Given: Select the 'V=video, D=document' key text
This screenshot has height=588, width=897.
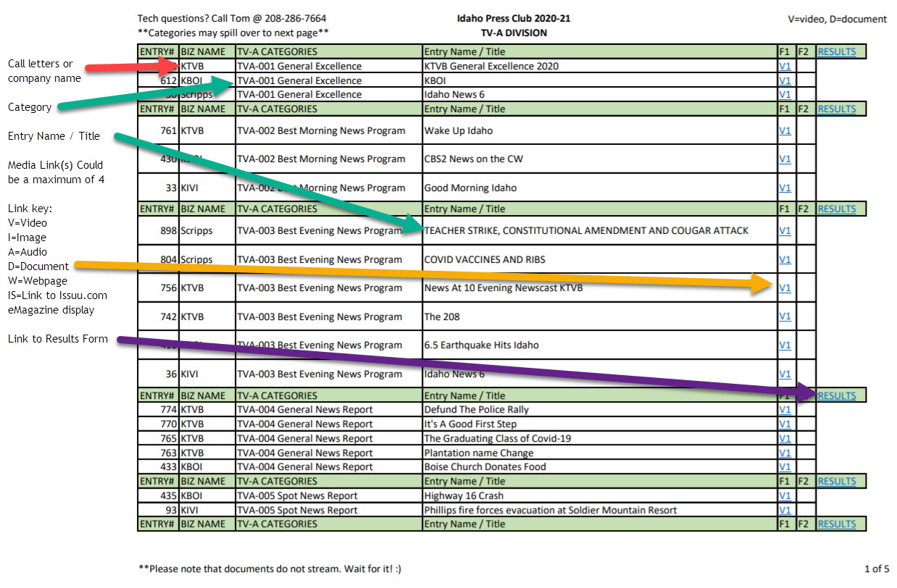Looking at the screenshot, I should [x=838, y=20].
